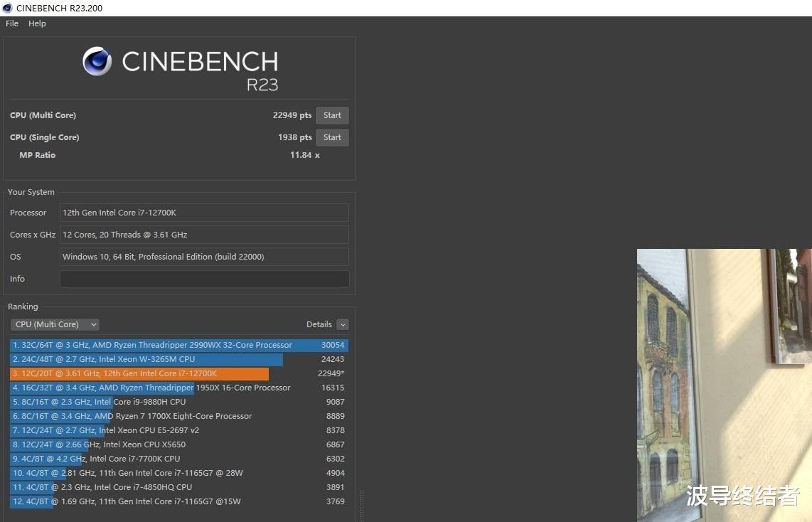Click the Cores x GHz field
This screenshot has width=812, height=522.
(x=204, y=235)
